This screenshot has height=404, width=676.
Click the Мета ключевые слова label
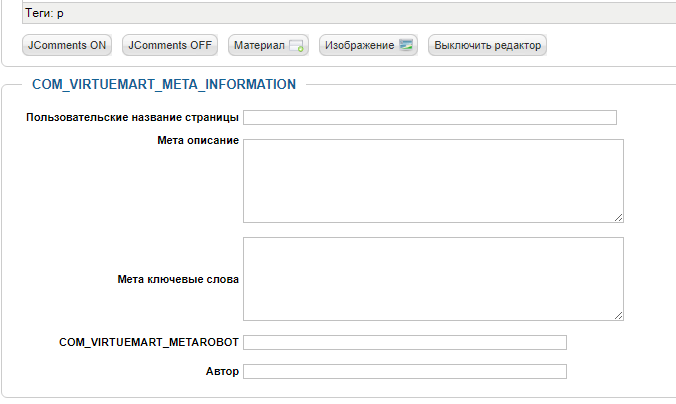pyautogui.click(x=178, y=279)
